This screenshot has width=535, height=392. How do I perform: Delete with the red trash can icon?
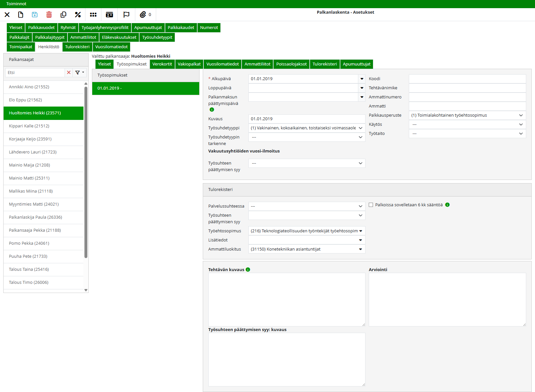(x=49, y=15)
